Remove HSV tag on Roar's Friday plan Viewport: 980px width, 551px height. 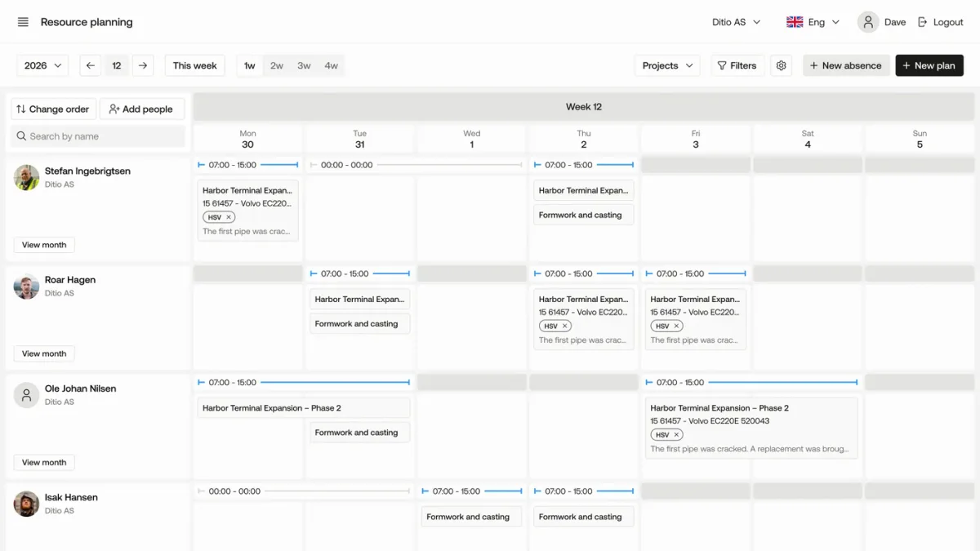[676, 326]
